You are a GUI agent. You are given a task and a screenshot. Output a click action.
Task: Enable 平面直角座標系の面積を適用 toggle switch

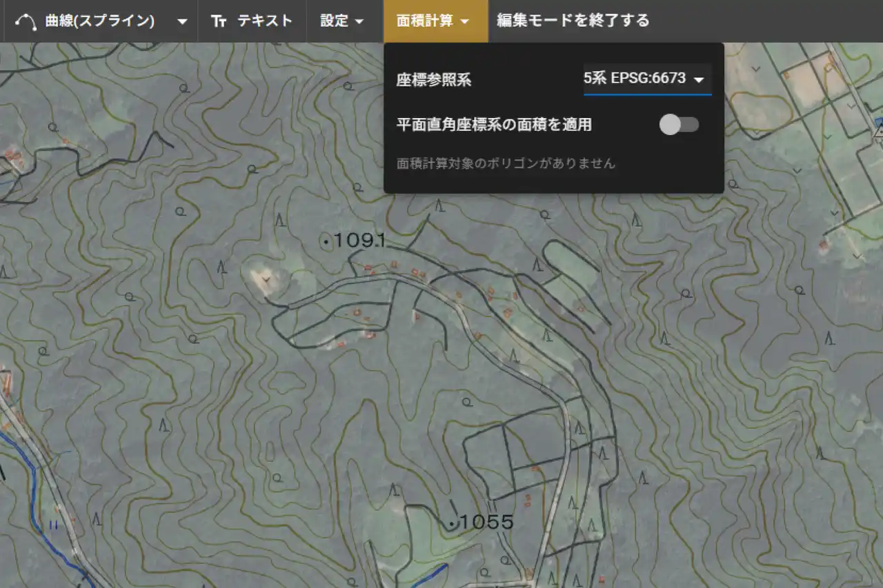[x=679, y=125]
